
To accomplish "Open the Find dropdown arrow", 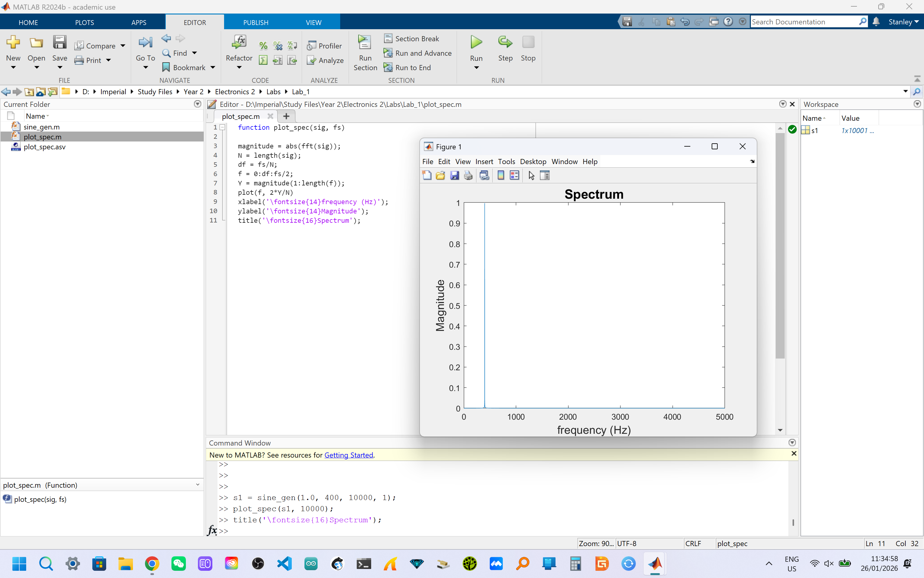I will pyautogui.click(x=194, y=53).
